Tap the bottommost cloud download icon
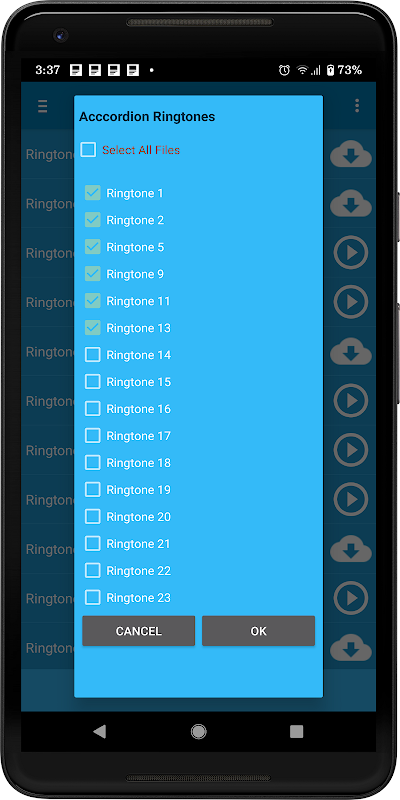 (x=351, y=647)
